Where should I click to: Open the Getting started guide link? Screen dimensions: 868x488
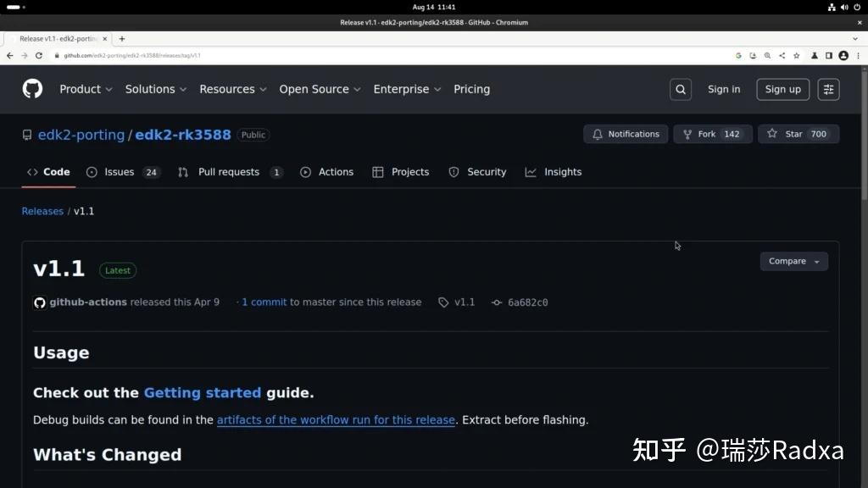click(x=202, y=393)
